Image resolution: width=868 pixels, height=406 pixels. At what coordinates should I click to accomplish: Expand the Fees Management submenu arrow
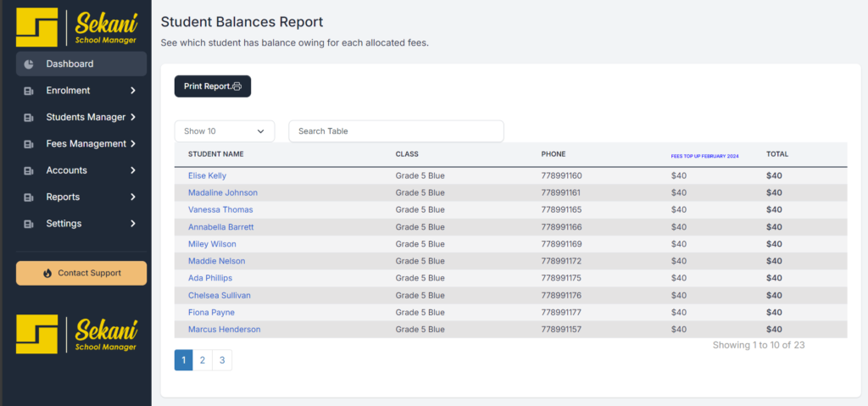[x=133, y=144]
